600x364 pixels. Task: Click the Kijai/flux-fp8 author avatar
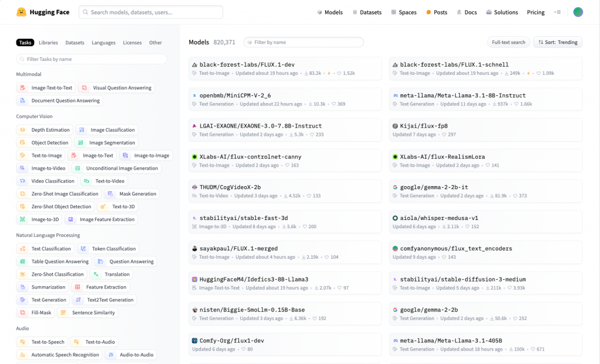395,126
